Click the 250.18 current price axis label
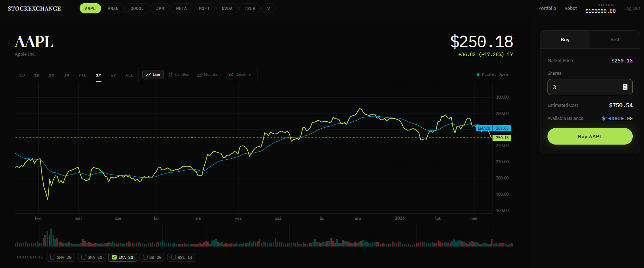644x268 pixels. 502,138
